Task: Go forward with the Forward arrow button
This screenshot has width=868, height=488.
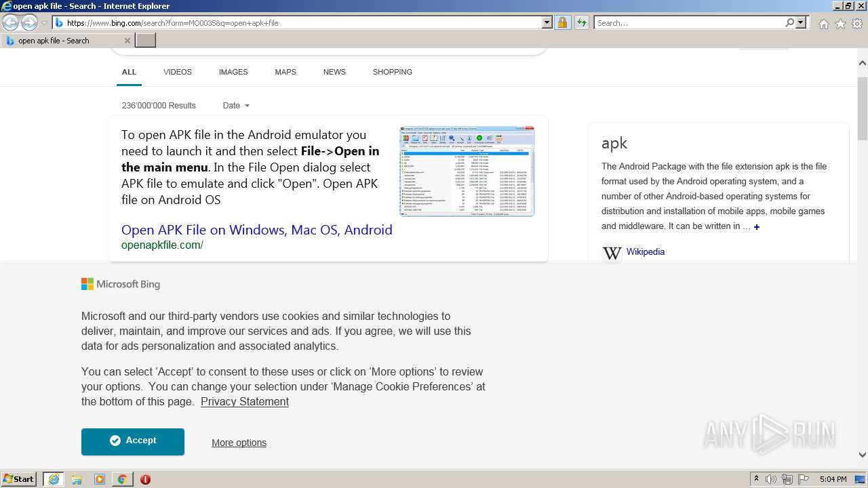Action: point(29,23)
